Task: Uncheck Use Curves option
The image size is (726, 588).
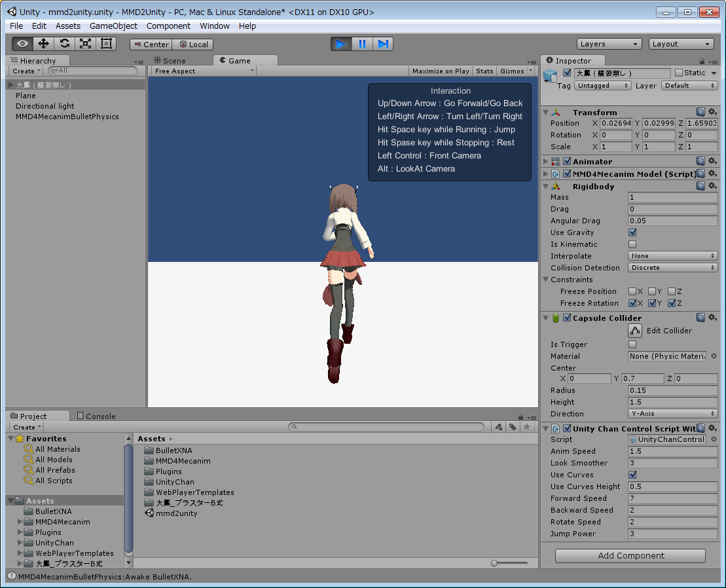Action: click(x=632, y=475)
